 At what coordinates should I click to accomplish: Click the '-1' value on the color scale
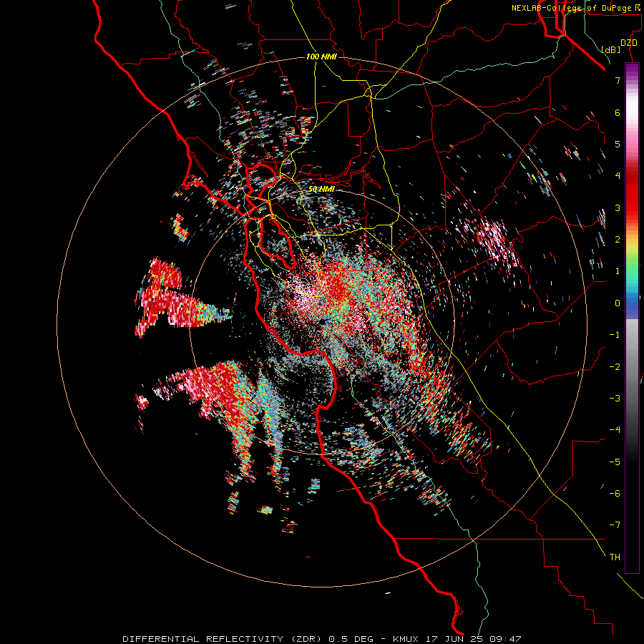tap(615, 335)
